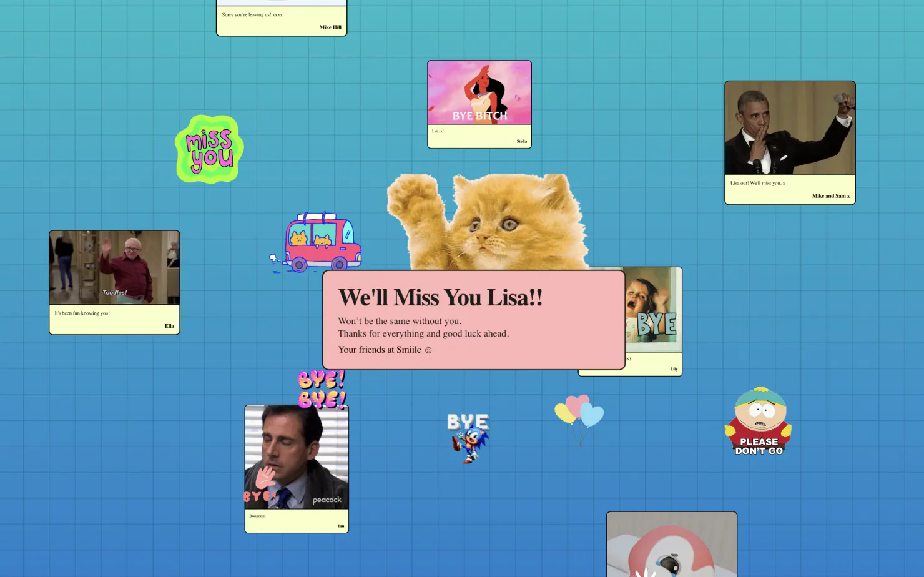
Task: Open the Obama mic drop GIF
Action: 790,128
